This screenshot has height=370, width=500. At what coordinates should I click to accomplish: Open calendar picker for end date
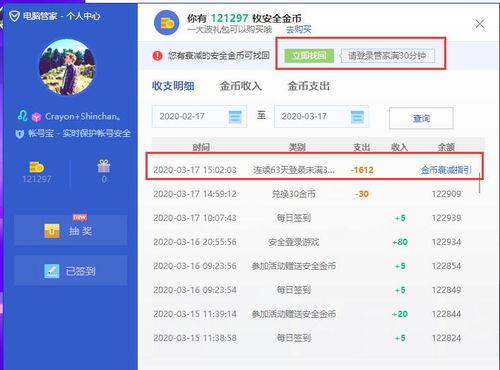coord(357,117)
